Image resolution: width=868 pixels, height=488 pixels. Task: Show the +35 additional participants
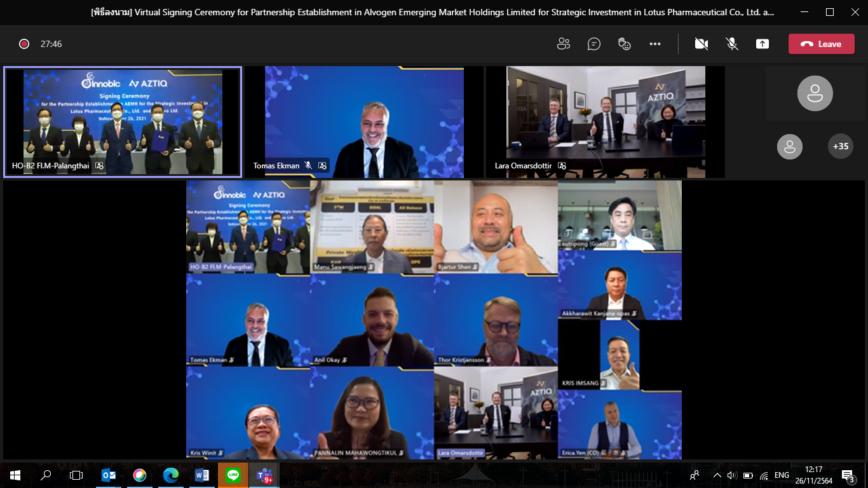(x=841, y=146)
